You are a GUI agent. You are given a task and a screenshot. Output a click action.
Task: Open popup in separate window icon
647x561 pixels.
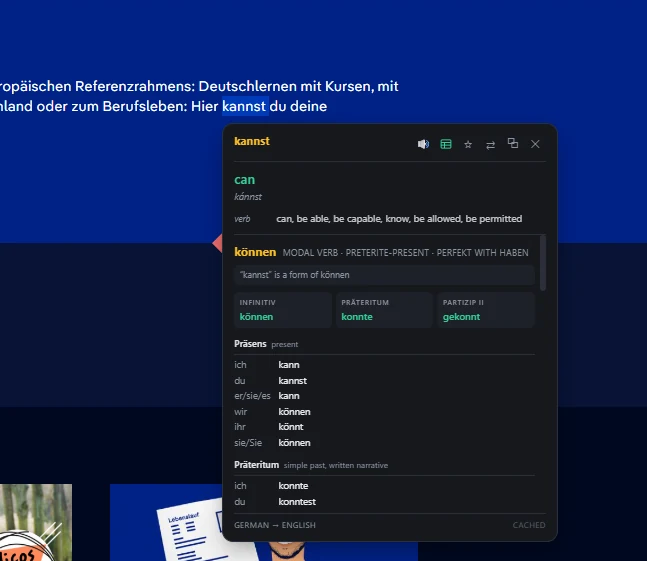[x=513, y=143]
